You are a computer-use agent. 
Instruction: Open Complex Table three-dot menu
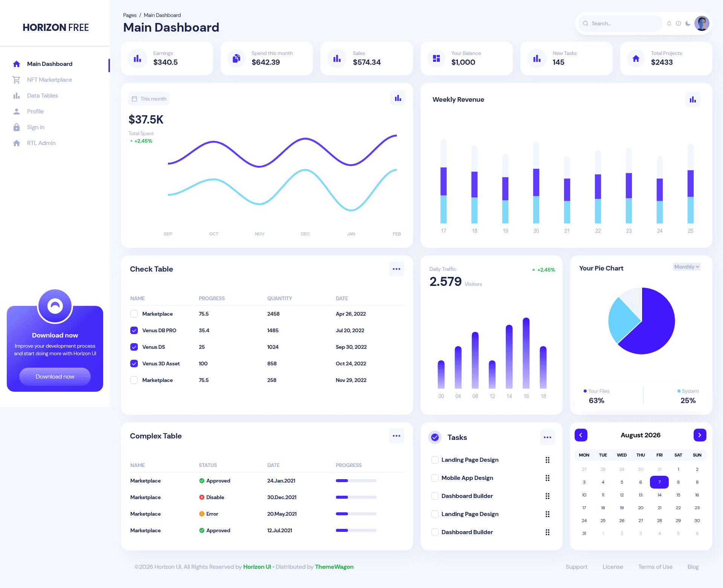[397, 436]
